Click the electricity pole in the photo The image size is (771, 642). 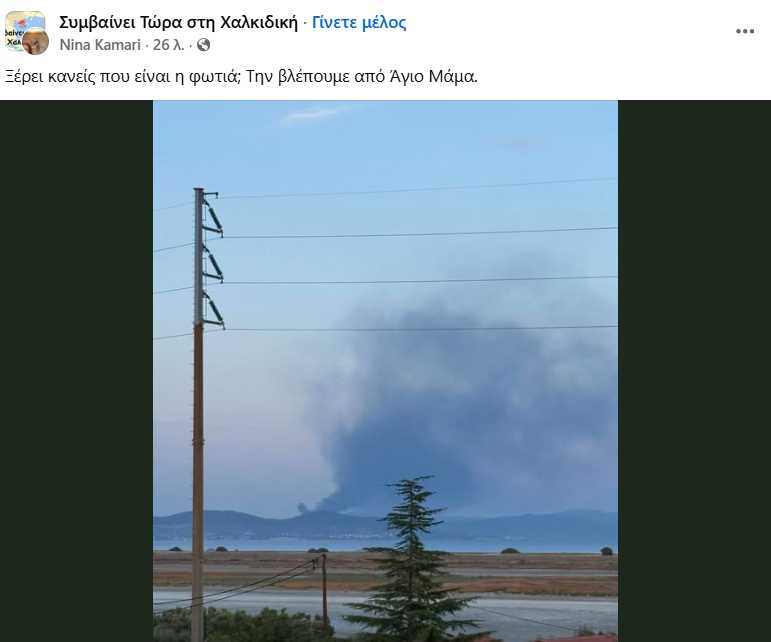click(198, 415)
